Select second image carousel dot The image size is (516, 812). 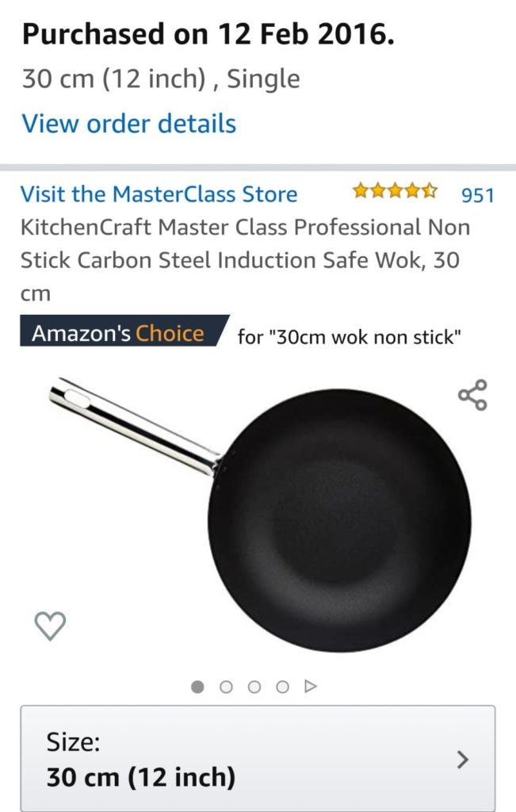click(226, 687)
